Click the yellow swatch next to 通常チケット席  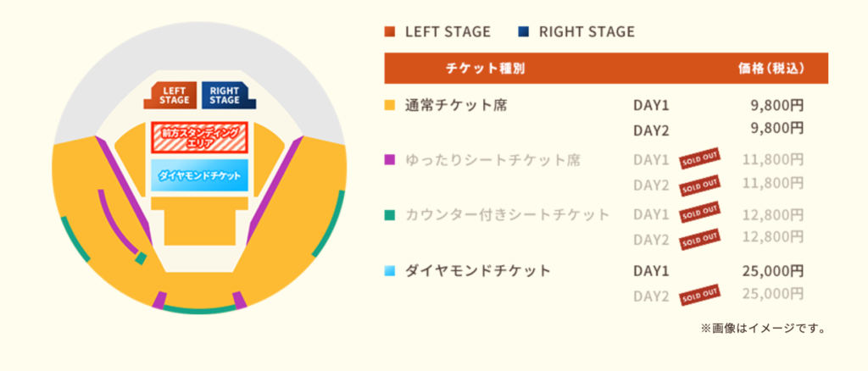(x=390, y=107)
